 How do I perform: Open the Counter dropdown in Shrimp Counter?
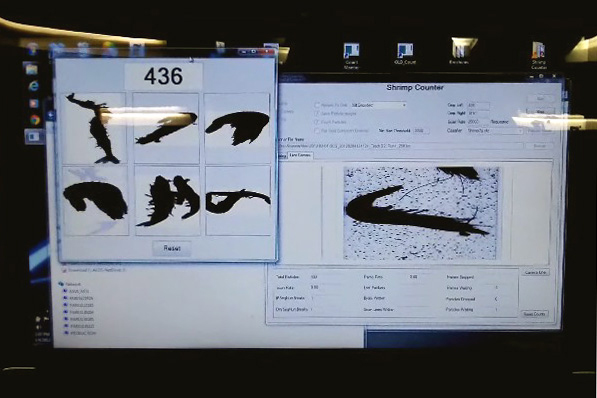tap(495, 131)
